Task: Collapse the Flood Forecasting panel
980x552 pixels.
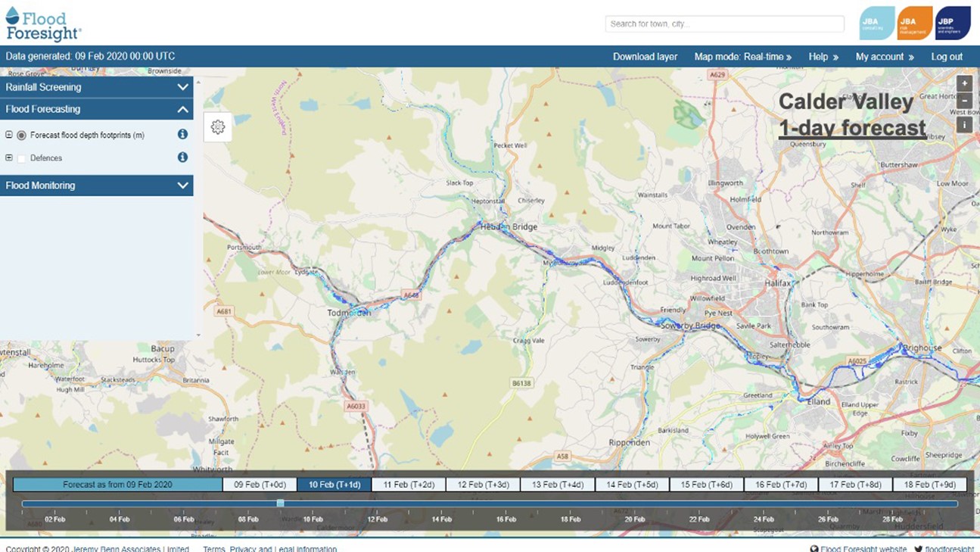Action: [182, 109]
